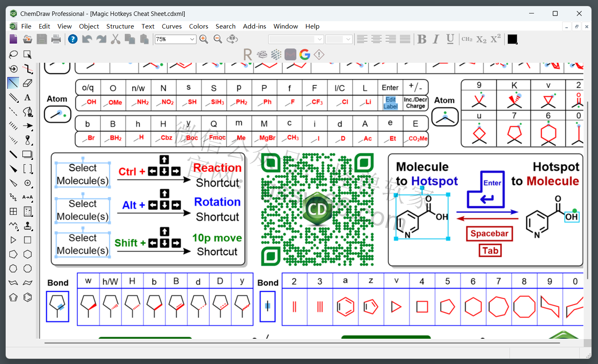The width and height of the screenshot is (598, 364).
Task: Pick the Bold Bond tool
Action: pyautogui.click(x=13, y=154)
